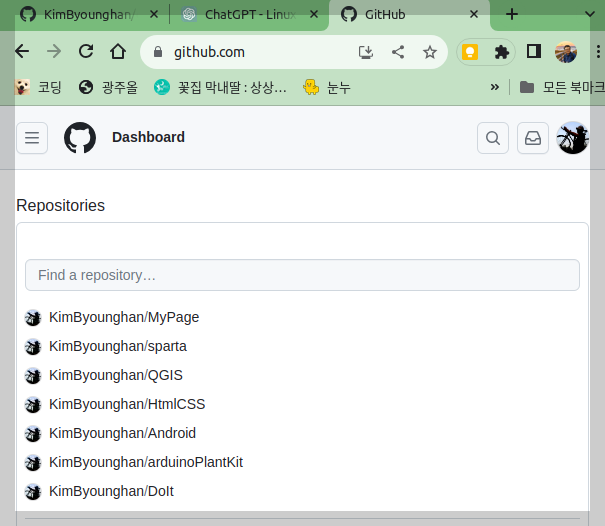Open the Chrome profile avatar
Screen dimensions: 605x526
(x=566, y=52)
